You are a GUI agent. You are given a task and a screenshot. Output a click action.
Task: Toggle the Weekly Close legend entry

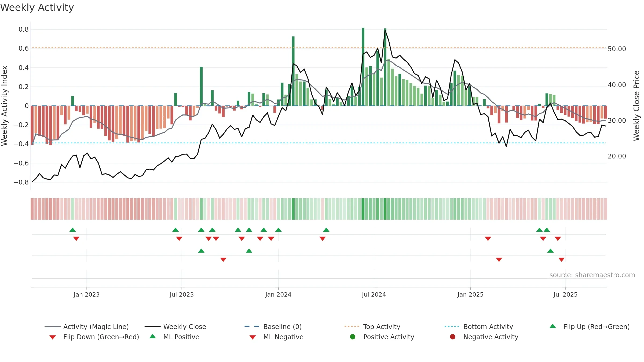click(x=175, y=327)
